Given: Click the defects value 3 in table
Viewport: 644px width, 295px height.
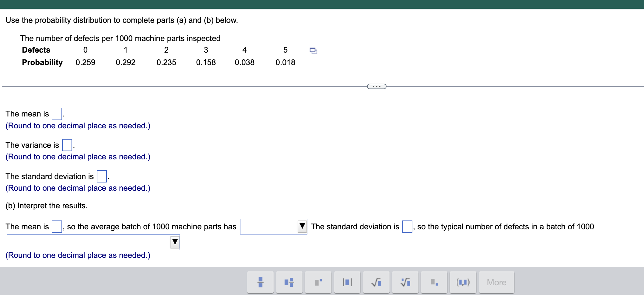Looking at the screenshot, I should click(x=206, y=50).
